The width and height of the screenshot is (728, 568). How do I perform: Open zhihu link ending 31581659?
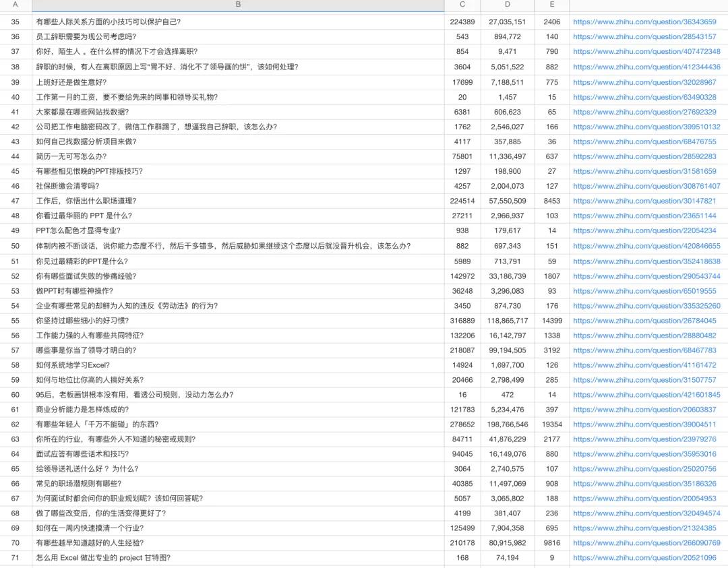644,171
